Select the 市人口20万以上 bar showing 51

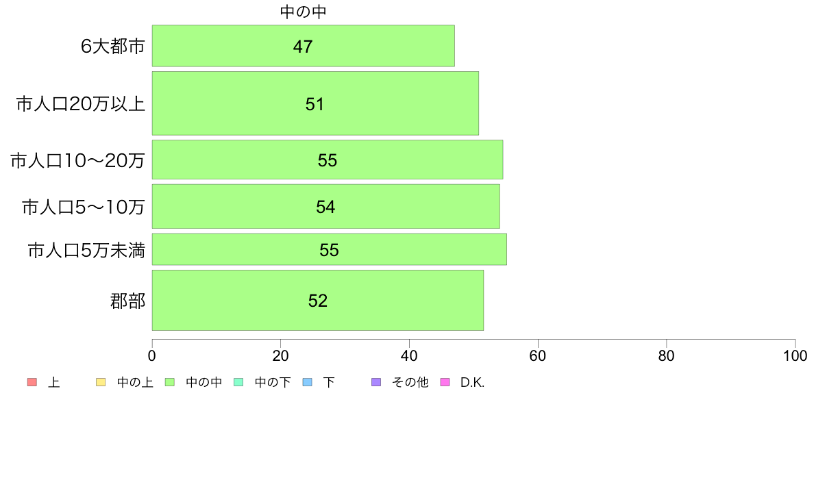click(x=315, y=103)
